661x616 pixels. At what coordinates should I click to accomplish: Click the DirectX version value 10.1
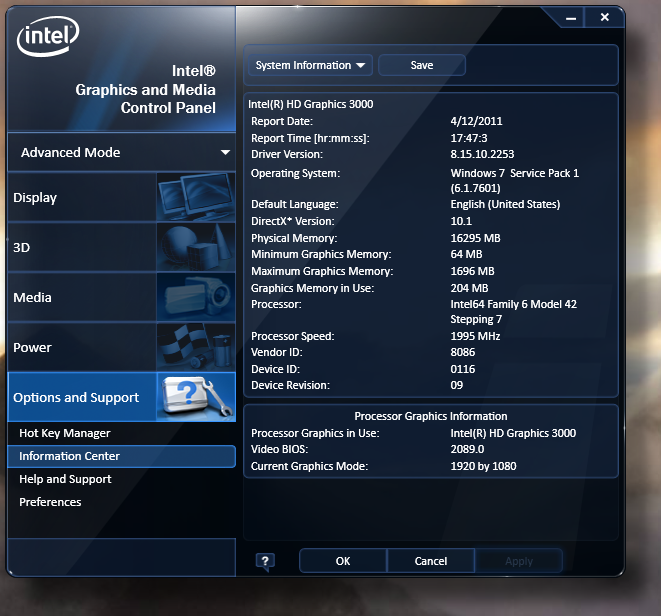pos(461,221)
